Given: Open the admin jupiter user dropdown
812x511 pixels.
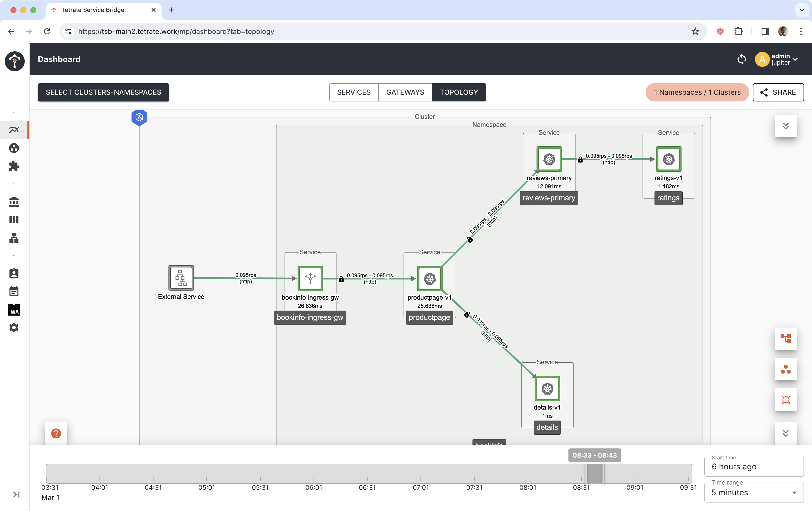Looking at the screenshot, I should (776, 59).
